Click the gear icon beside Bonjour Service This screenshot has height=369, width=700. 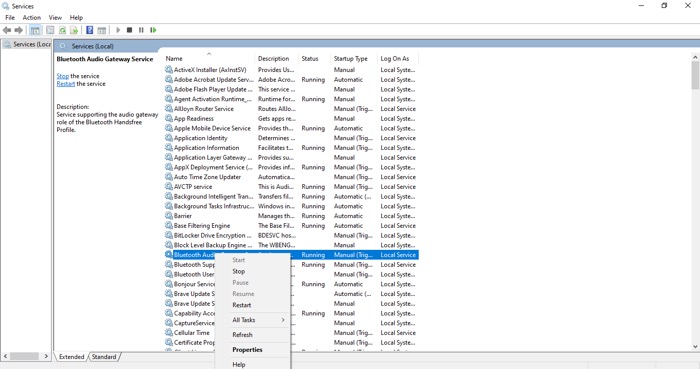pyautogui.click(x=169, y=284)
